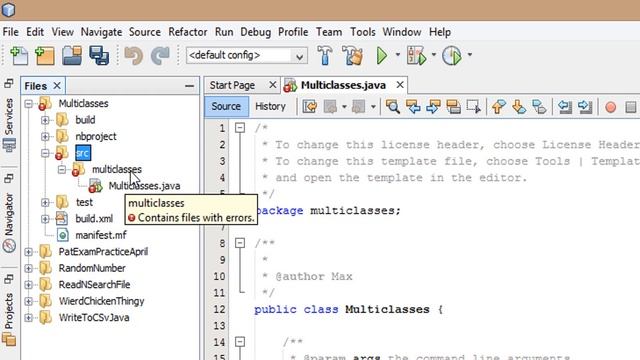Select the WierdChickenThingy project
Screen dimensions: 640x360
(101, 301)
